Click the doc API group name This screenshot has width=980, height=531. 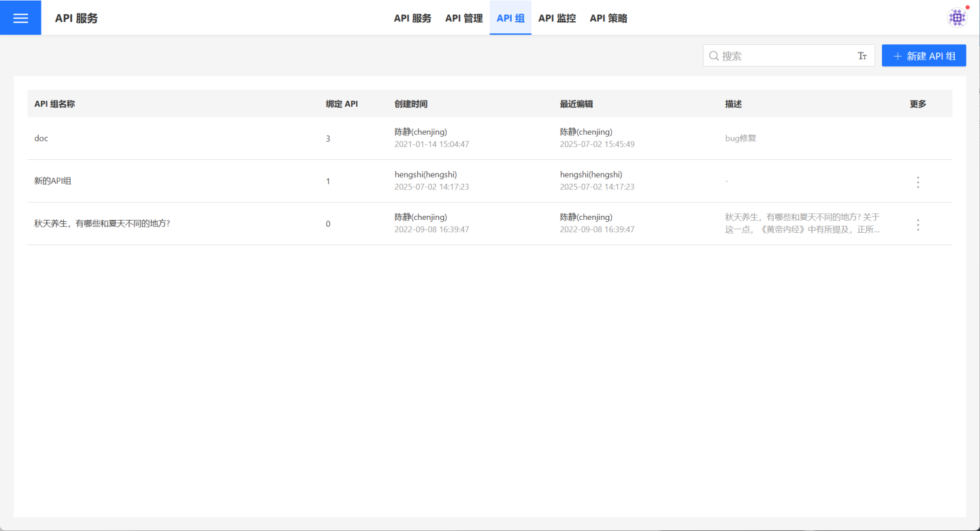pyautogui.click(x=42, y=138)
